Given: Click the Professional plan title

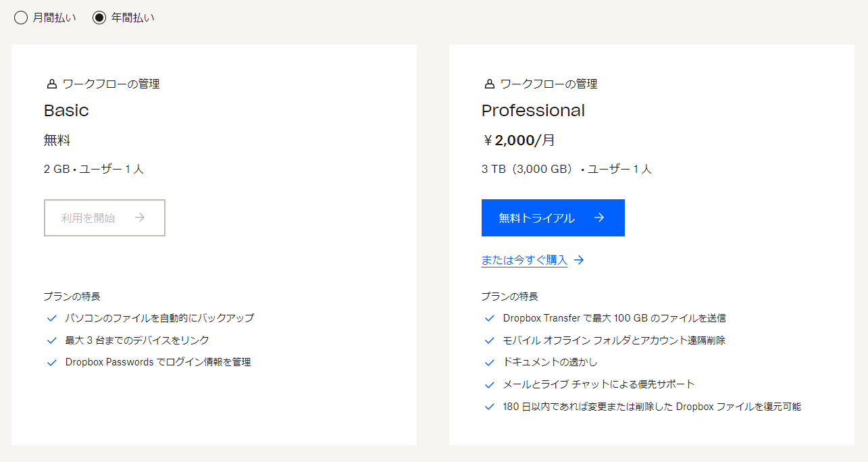Looking at the screenshot, I should (533, 111).
